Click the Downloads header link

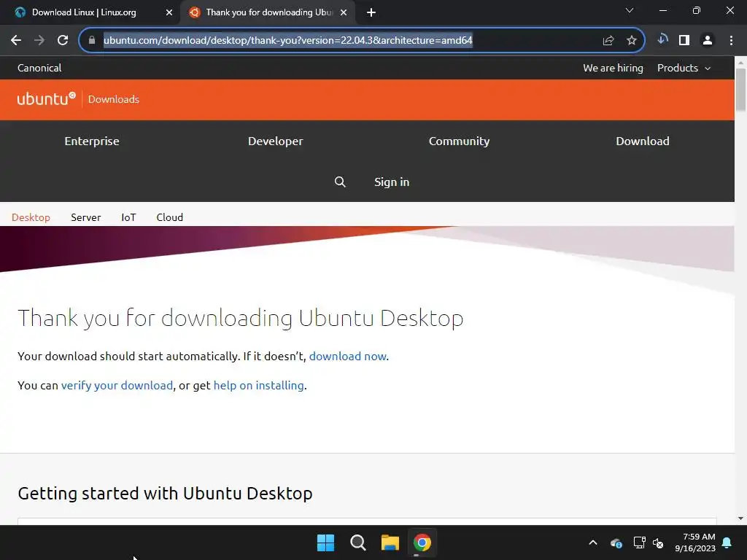pyautogui.click(x=114, y=99)
